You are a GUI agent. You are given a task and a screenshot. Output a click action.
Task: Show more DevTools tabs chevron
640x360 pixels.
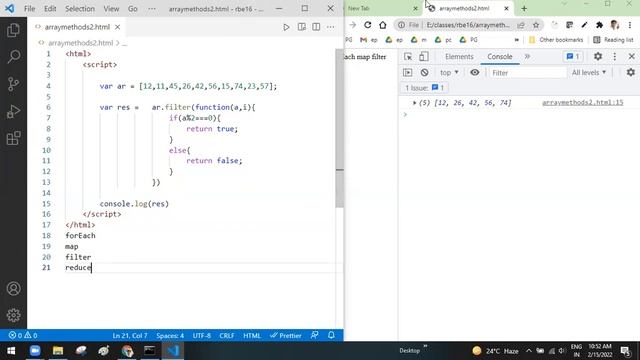(x=527, y=56)
